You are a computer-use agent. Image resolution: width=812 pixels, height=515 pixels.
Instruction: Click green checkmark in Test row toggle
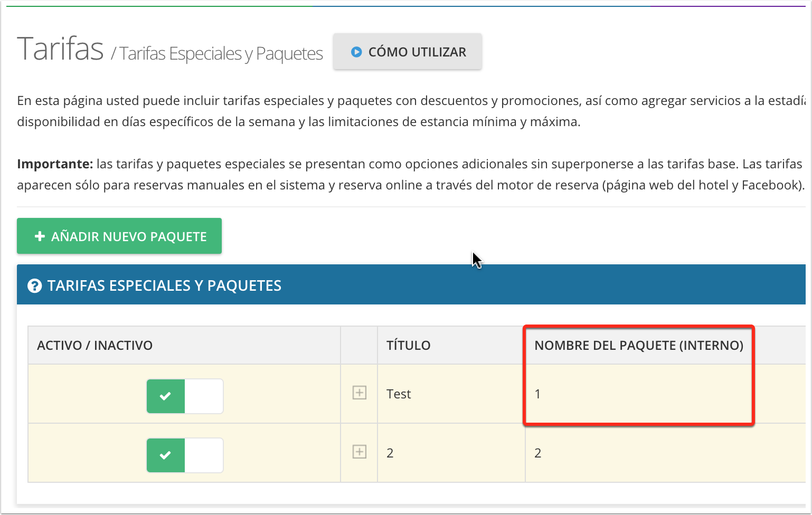[x=165, y=396]
